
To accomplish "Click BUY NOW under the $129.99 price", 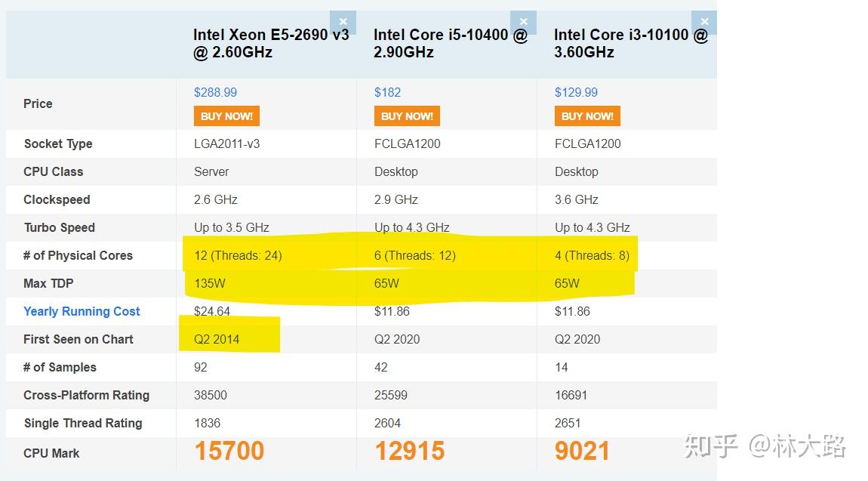I will coord(587,116).
